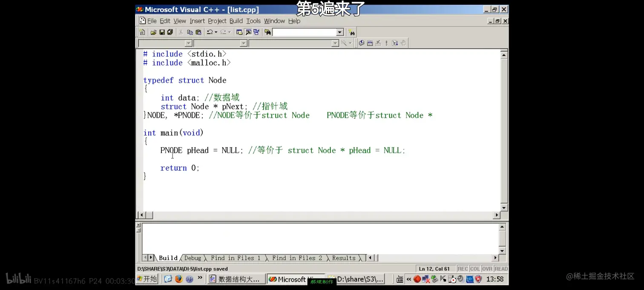Click the Ln 12, Col 61 status text

click(x=434, y=269)
